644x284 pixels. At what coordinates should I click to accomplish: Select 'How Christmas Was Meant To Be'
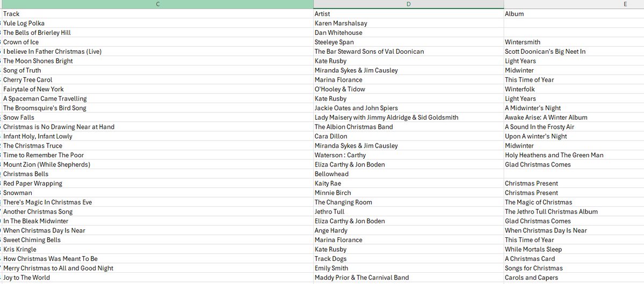pos(158,259)
